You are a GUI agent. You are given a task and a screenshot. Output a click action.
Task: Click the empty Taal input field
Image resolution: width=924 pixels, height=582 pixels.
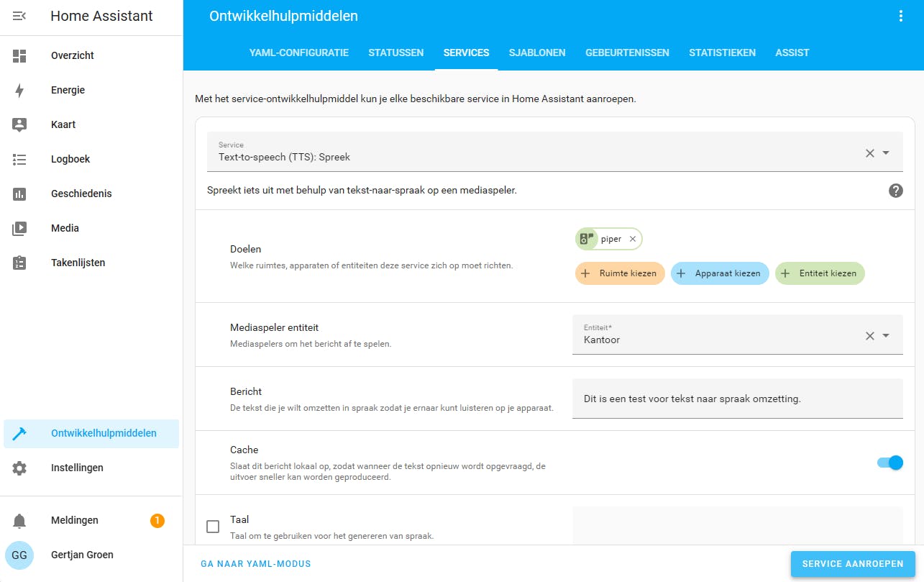[x=737, y=526]
